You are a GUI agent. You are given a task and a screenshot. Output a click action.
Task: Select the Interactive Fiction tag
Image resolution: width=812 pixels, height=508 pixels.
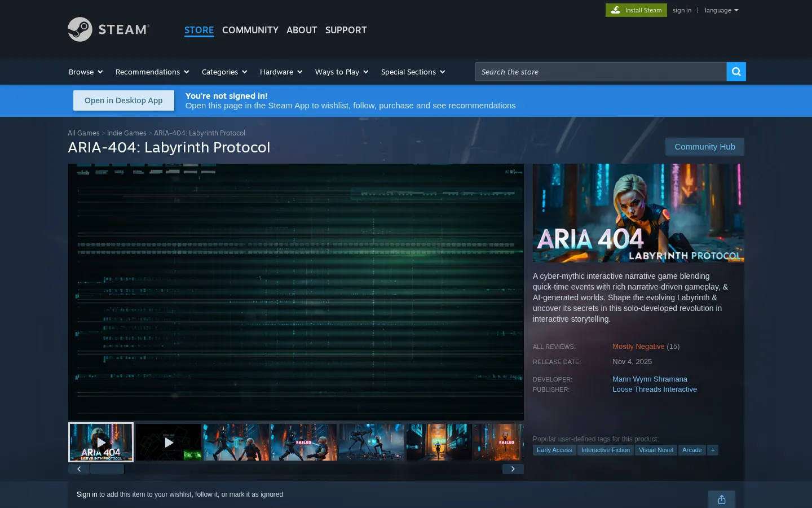pos(606,450)
